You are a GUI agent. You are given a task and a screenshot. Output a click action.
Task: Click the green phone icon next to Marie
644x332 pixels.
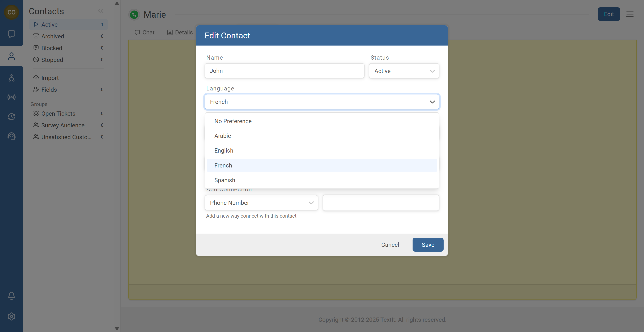click(x=134, y=14)
